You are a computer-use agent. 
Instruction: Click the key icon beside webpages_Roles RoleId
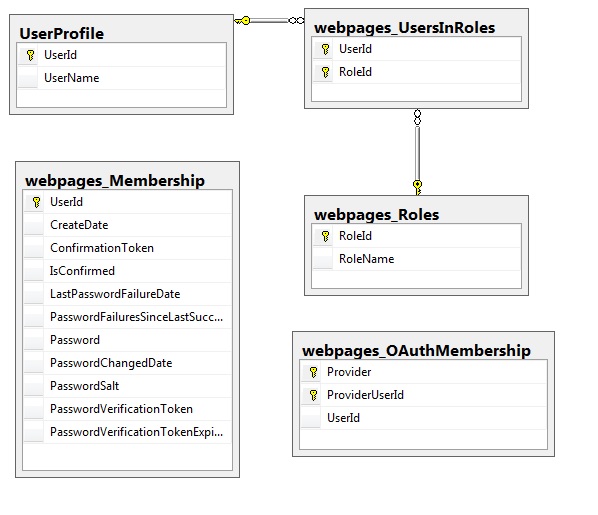pyautogui.click(x=325, y=236)
